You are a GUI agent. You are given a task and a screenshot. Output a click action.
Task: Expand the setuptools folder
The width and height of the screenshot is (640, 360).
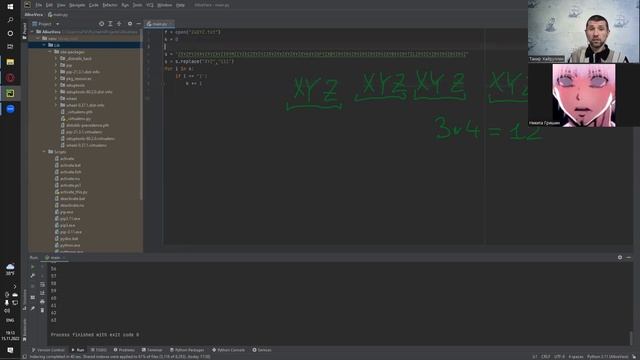pyautogui.click(x=56, y=85)
